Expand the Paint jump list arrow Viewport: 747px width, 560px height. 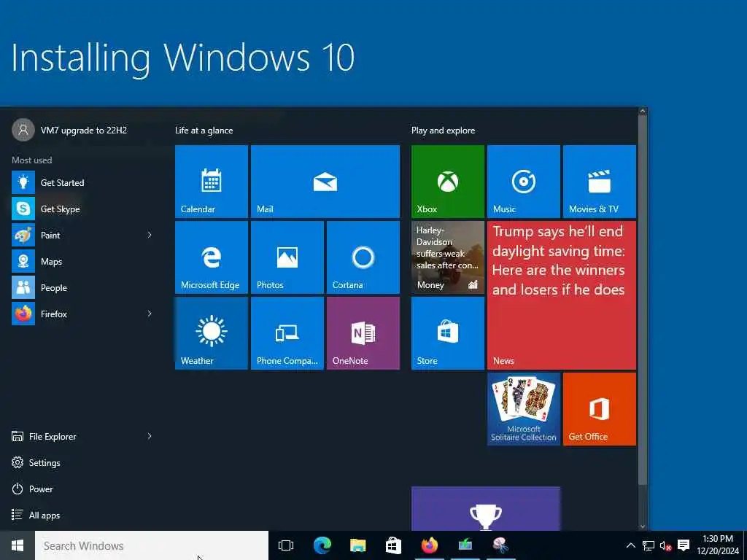pyautogui.click(x=150, y=235)
